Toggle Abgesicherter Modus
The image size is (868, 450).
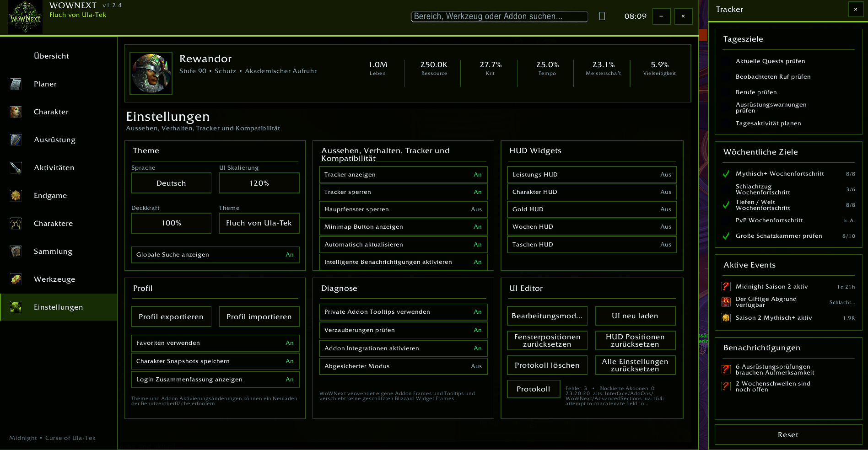403,366
